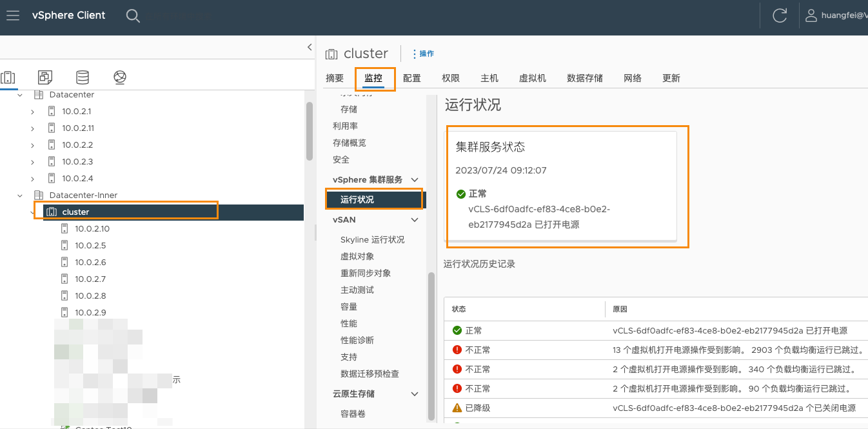Collapse the vSphere 集群服务 section

click(415, 180)
